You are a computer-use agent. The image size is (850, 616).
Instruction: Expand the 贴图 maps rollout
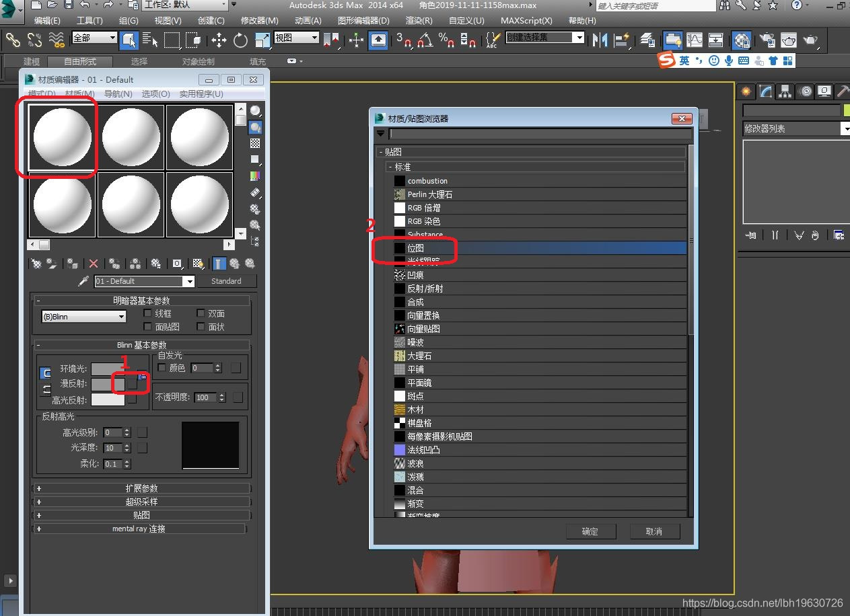coord(141,515)
